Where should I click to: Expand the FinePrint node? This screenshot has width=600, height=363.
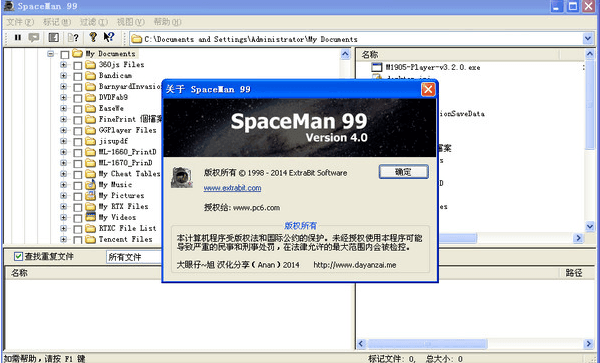tap(64, 119)
